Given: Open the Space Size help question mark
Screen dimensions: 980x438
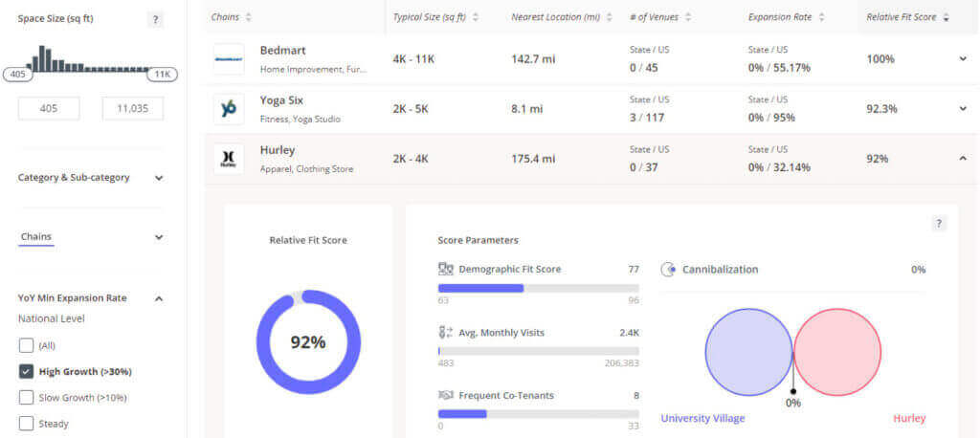Looking at the screenshot, I should point(156,19).
